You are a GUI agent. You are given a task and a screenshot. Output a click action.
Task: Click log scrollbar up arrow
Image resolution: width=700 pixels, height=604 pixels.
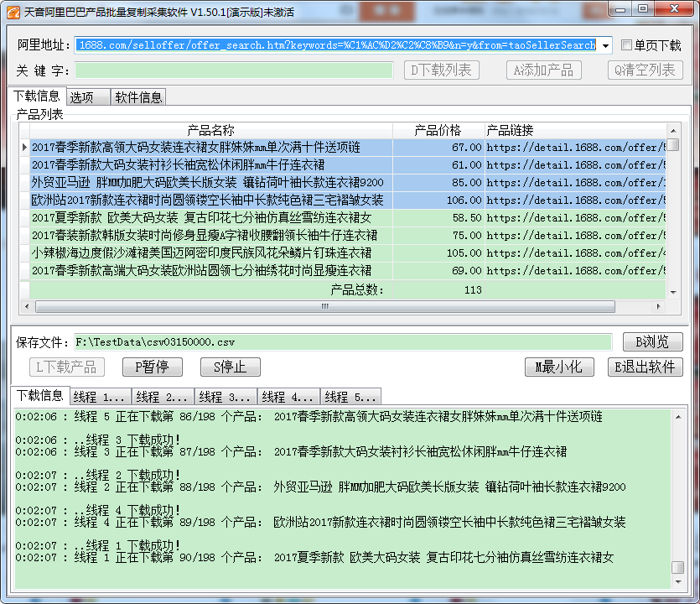tap(678, 417)
